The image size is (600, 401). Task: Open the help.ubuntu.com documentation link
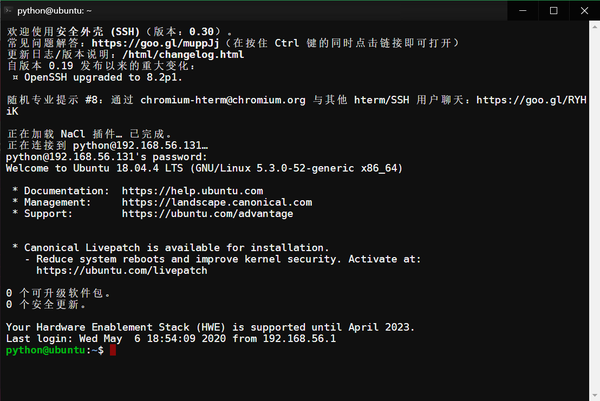pyautogui.click(x=192, y=190)
